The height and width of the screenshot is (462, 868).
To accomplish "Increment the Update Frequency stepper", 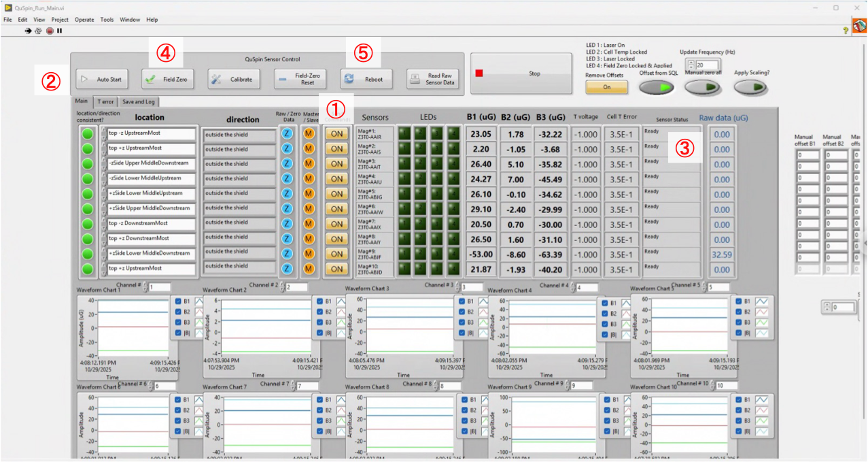I will point(691,61).
